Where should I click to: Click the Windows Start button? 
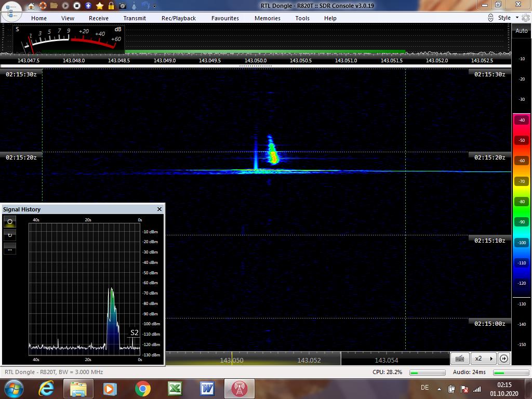coord(14,389)
